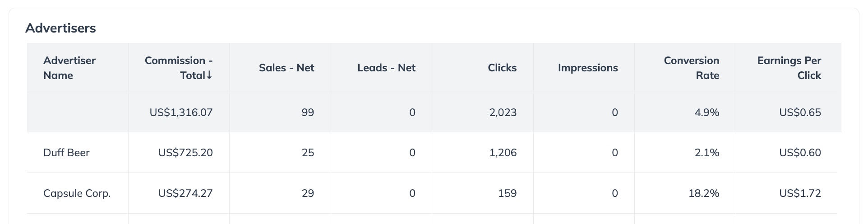Screen dimensions: 868x224
Task: Click Capsule Corp. conversion rate 18.2%
Action: (x=704, y=193)
